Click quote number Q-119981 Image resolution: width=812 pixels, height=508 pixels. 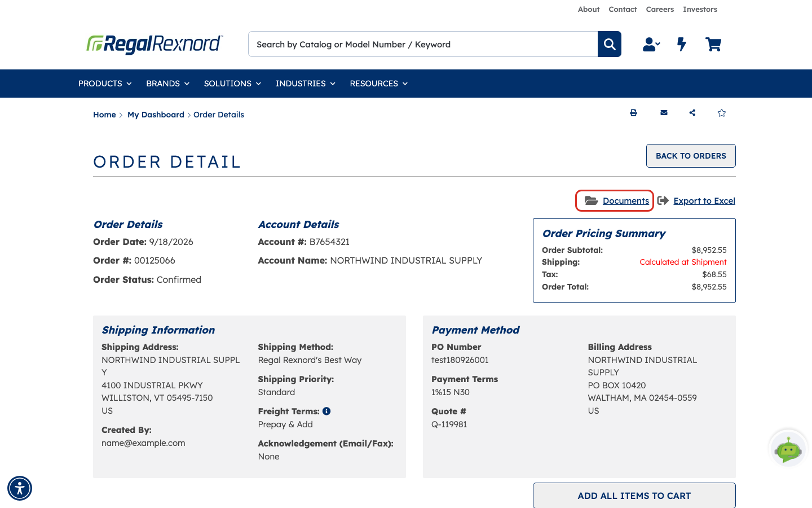click(x=449, y=424)
